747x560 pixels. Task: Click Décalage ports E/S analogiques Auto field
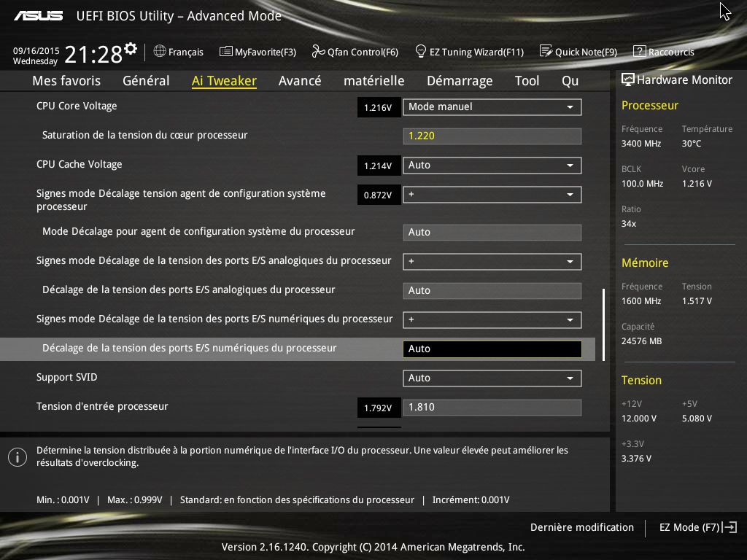(492, 290)
